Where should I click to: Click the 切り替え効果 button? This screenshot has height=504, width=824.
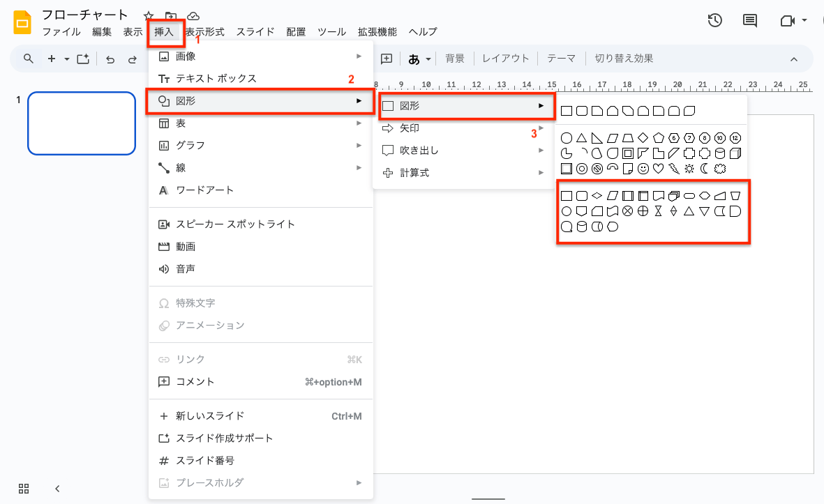[x=624, y=59]
